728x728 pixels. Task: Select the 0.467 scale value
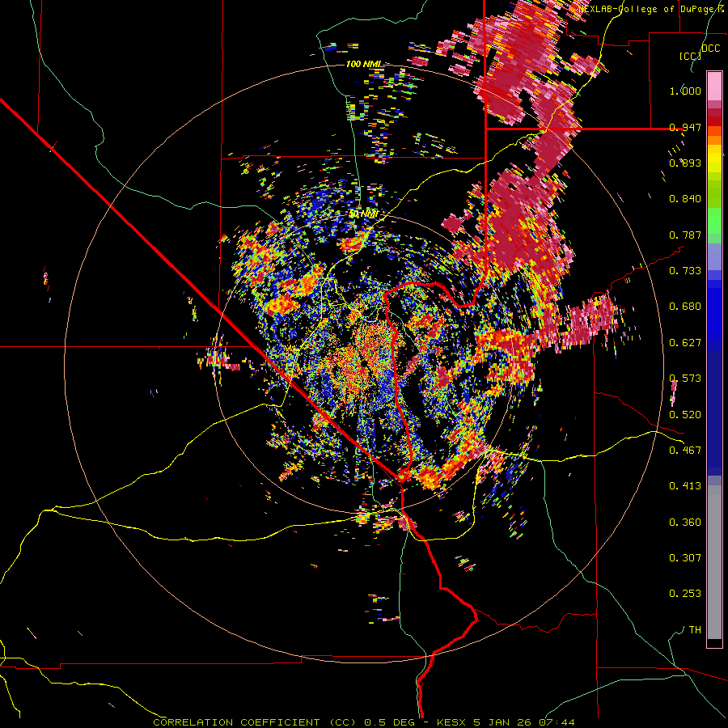[685, 451]
